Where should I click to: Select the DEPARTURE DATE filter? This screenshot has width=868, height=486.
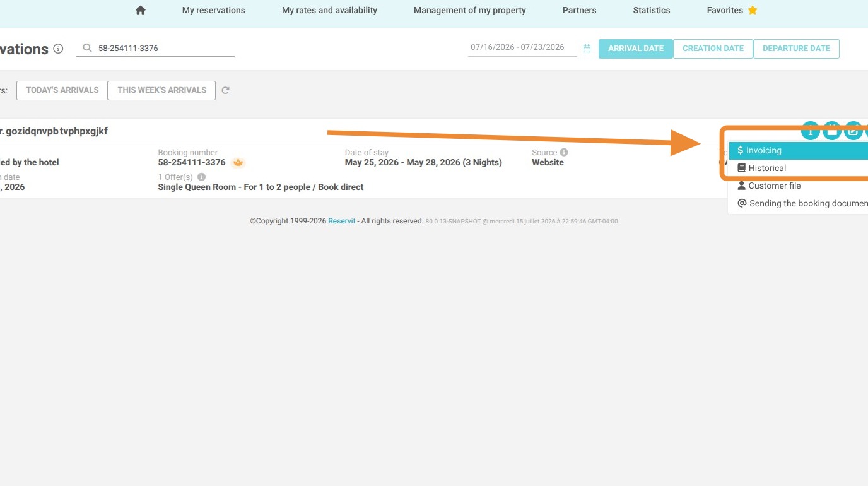(796, 49)
